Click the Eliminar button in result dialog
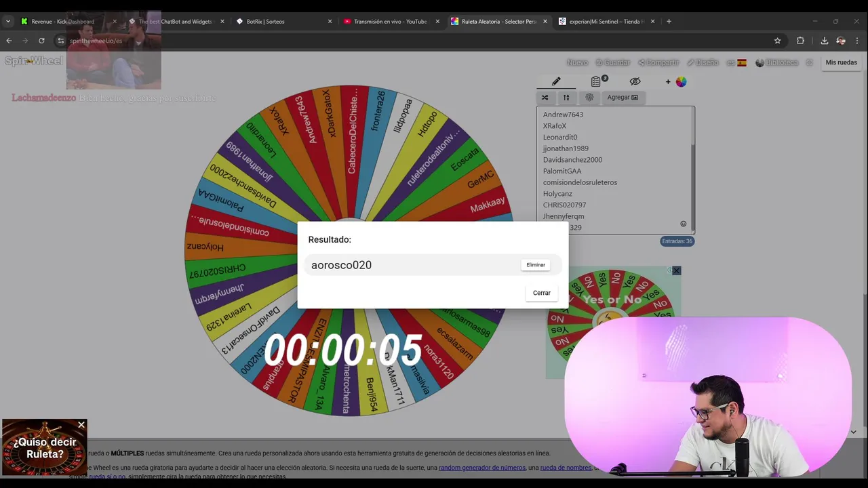The width and height of the screenshot is (868, 488). pyautogui.click(x=536, y=265)
